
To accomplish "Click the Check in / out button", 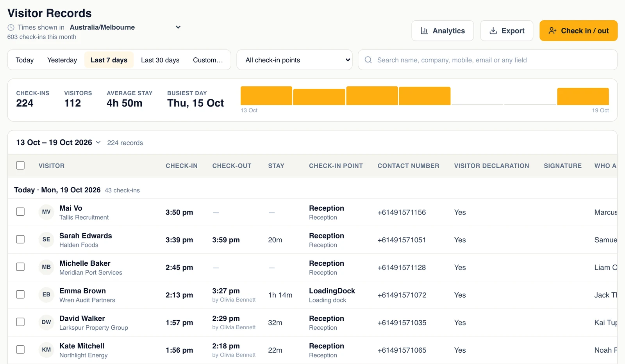I will pyautogui.click(x=579, y=31).
